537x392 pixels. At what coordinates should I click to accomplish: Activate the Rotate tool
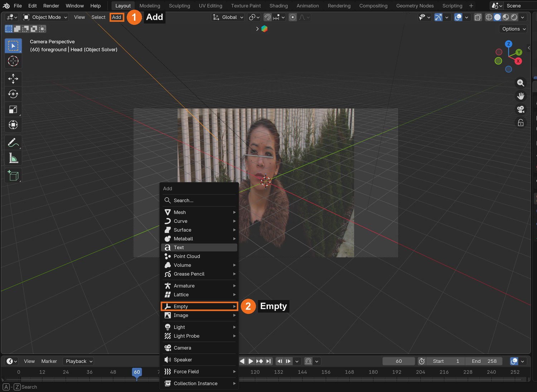click(13, 94)
